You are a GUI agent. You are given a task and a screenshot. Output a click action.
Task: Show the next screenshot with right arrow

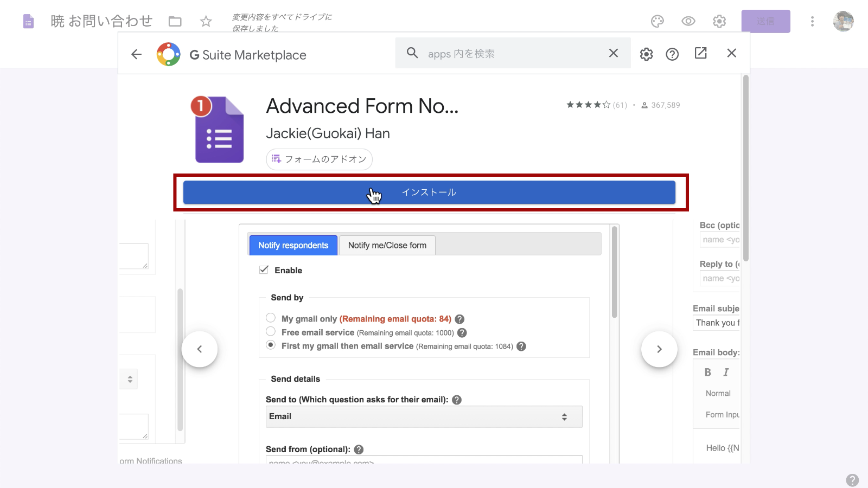659,349
